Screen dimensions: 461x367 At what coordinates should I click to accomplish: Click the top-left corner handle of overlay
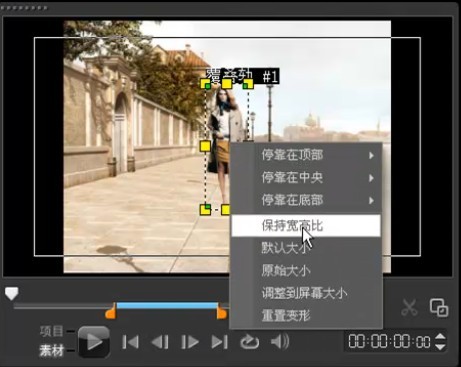click(x=205, y=84)
